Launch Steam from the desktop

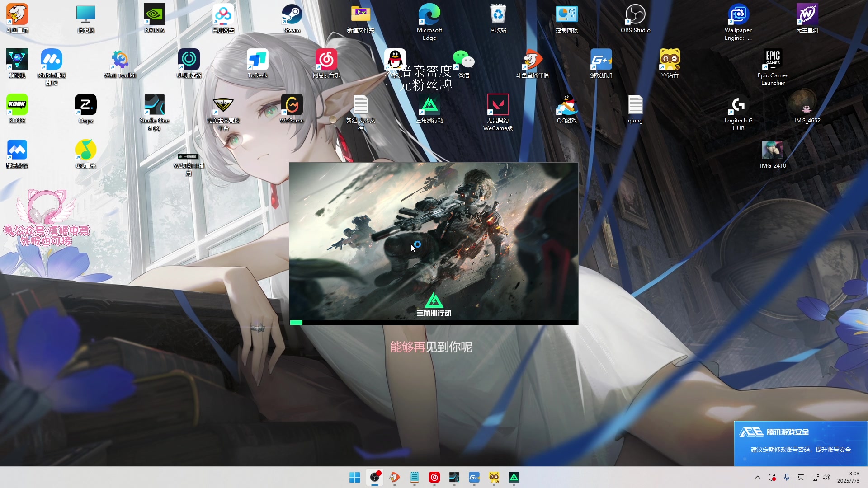tap(292, 18)
